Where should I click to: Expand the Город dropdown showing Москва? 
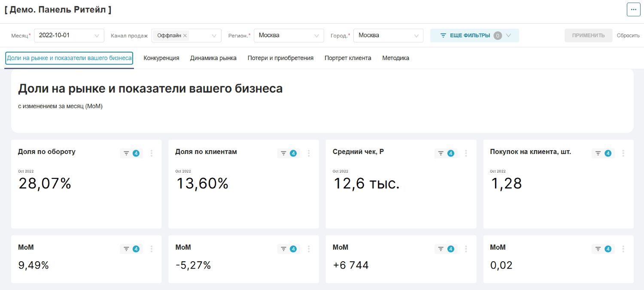click(388, 36)
